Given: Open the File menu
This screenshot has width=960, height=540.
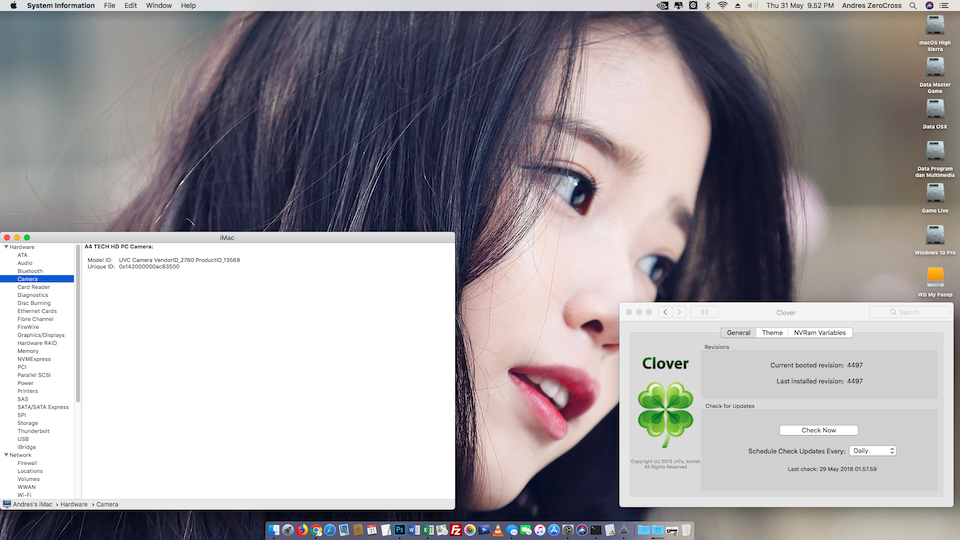Looking at the screenshot, I should point(110,6).
